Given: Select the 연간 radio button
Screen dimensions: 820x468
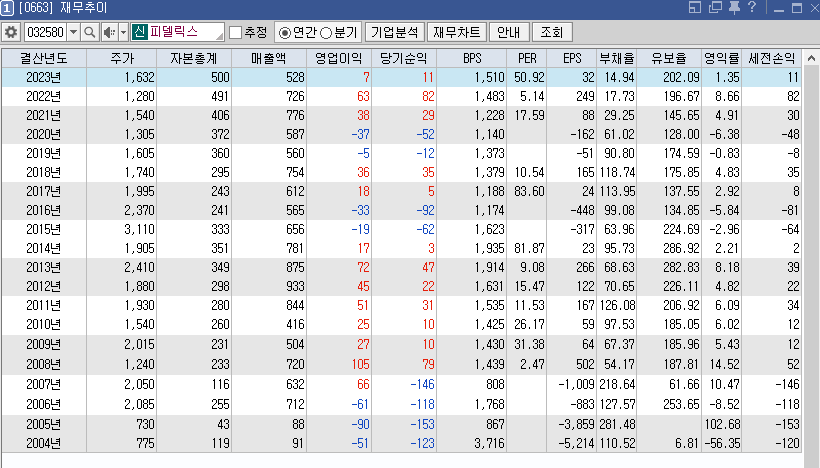Looking at the screenshot, I should pyautogui.click(x=284, y=33).
